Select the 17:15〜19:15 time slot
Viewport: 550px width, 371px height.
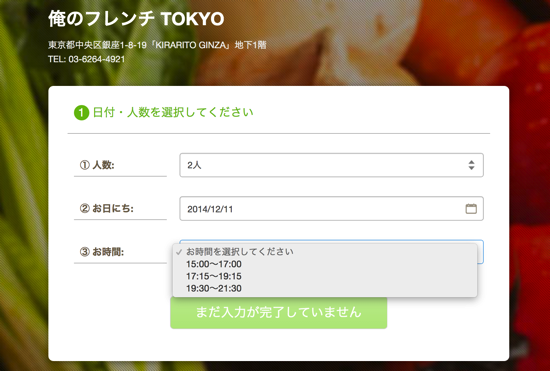tap(325, 276)
